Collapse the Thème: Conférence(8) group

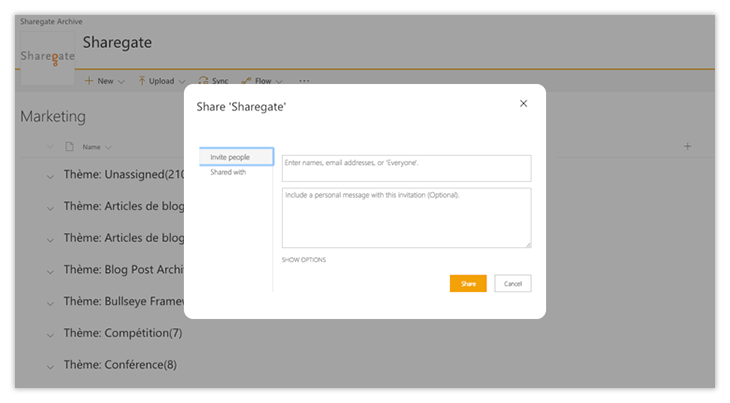click(x=50, y=367)
